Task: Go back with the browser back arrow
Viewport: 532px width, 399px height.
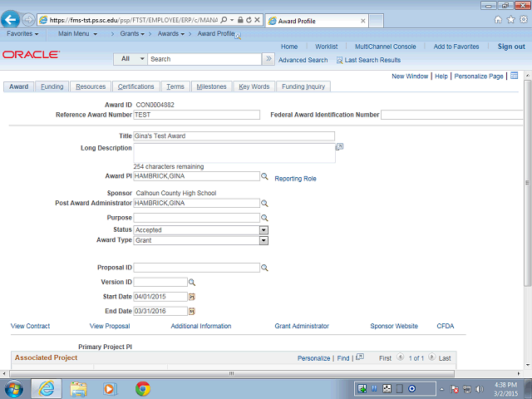Action: [11, 20]
